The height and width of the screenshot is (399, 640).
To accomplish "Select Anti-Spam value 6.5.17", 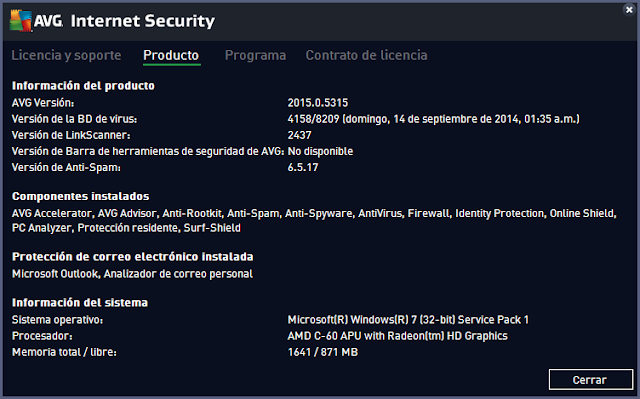I will click(303, 167).
